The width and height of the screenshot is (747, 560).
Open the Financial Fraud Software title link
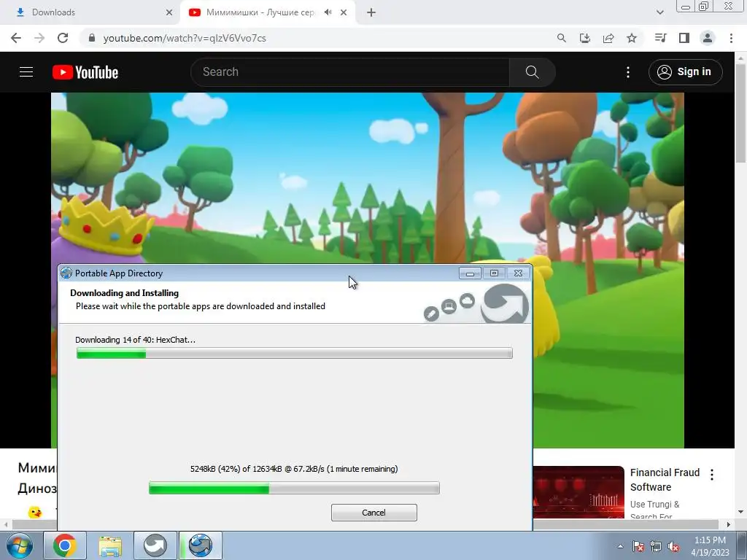pos(665,480)
